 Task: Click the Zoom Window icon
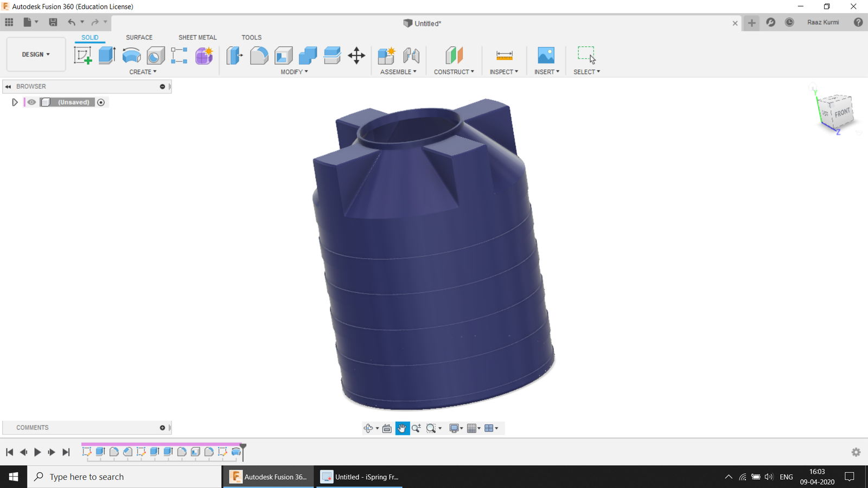431,428
